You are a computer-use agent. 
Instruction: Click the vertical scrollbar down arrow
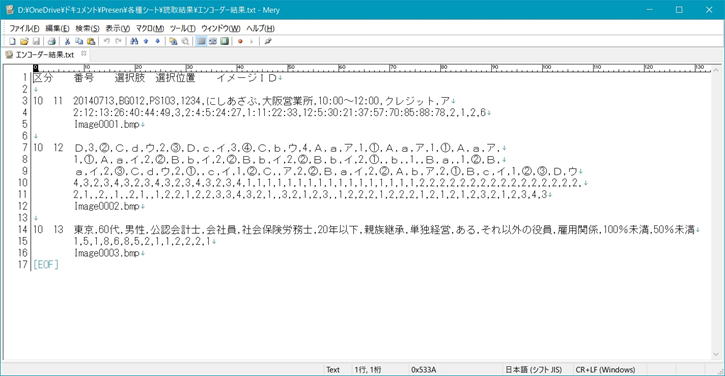pos(716,355)
